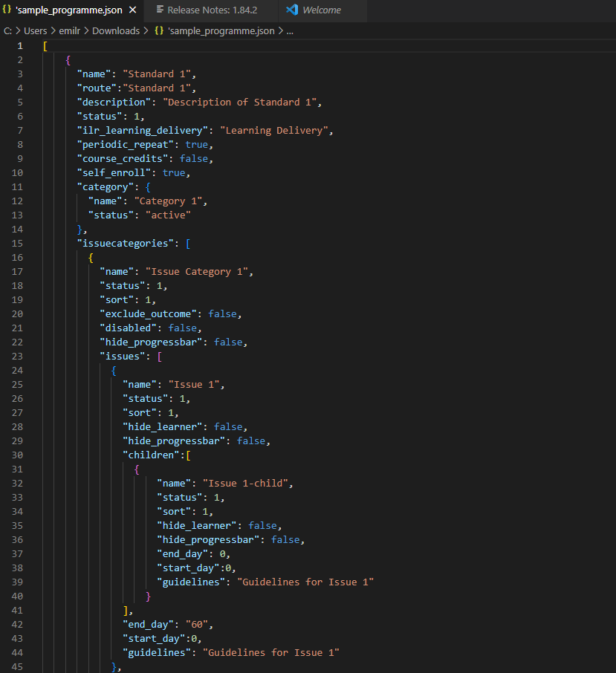Screen dimensions: 616x673
Task: Click the "category" key on line 11
Action: coord(106,187)
